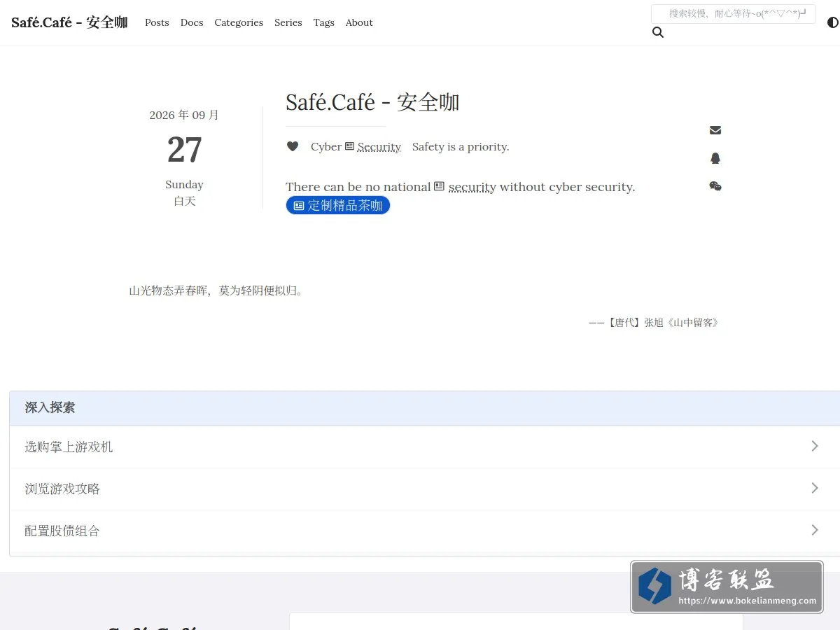Open the QQ penguin icon
The width and height of the screenshot is (840, 630).
tap(715, 158)
